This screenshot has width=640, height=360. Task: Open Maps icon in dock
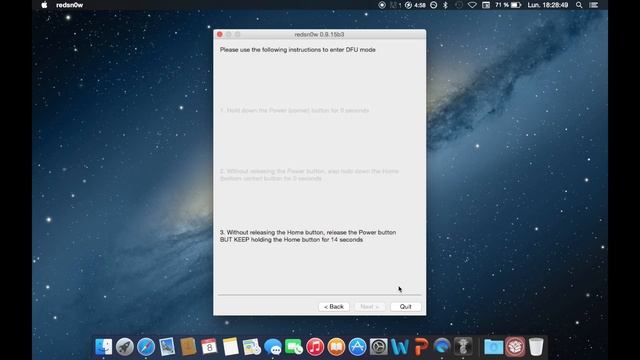tap(252, 347)
